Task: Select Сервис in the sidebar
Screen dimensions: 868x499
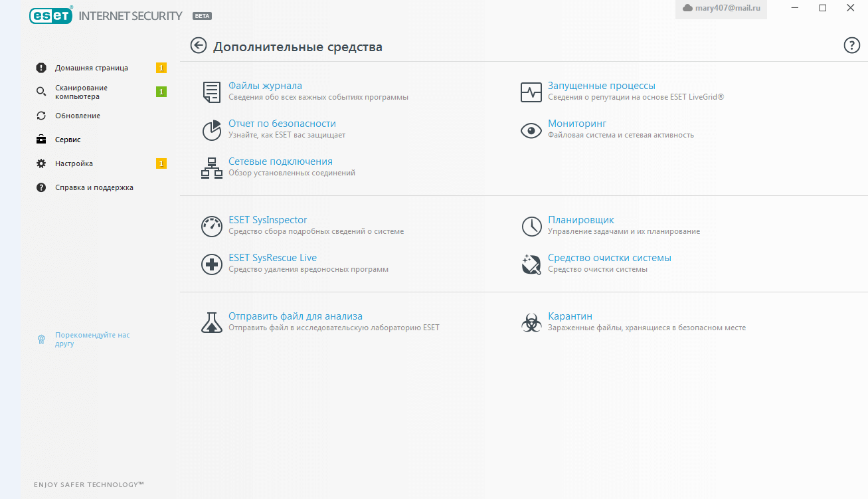Action: click(x=68, y=140)
